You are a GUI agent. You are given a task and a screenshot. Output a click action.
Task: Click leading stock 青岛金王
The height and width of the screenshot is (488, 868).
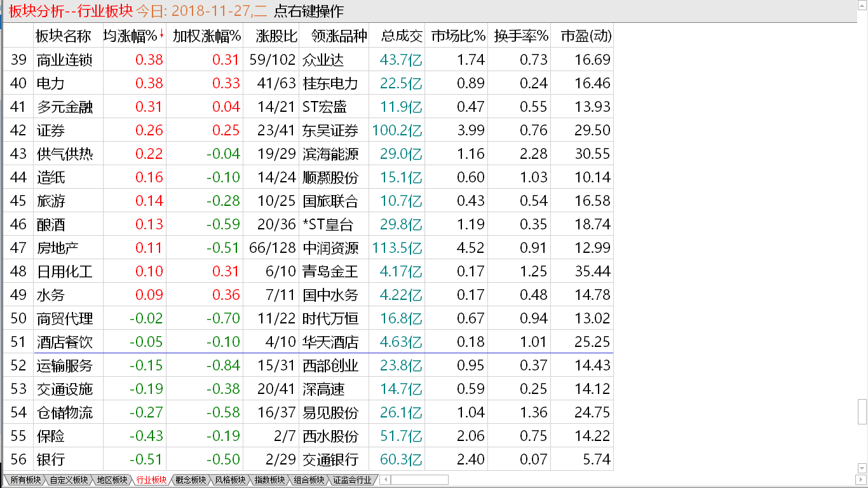click(x=330, y=271)
